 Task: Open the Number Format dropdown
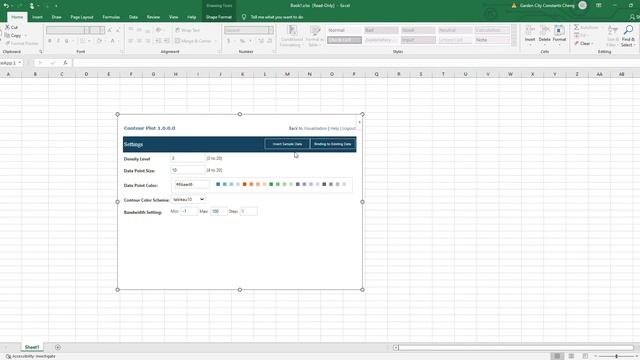click(270, 30)
